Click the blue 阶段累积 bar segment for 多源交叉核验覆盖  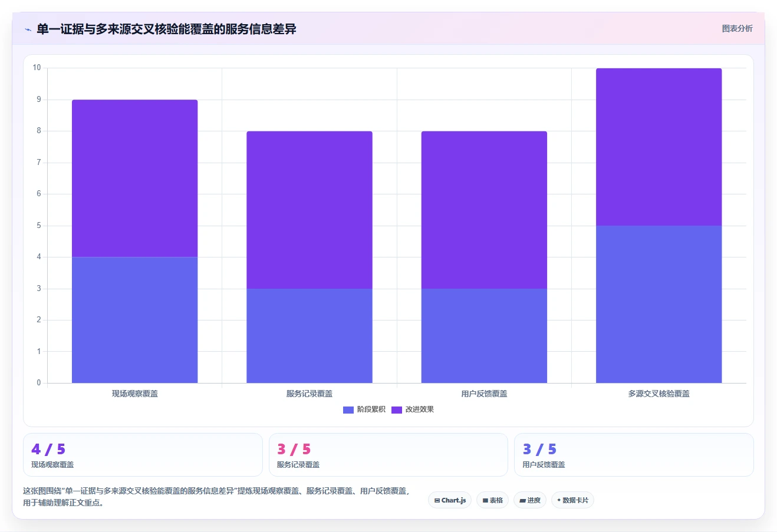pos(659,304)
